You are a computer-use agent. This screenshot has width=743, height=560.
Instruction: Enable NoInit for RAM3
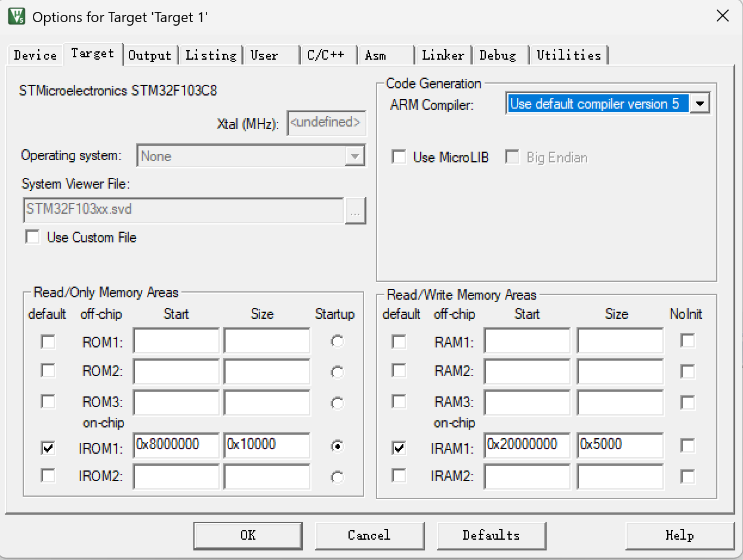tap(687, 402)
